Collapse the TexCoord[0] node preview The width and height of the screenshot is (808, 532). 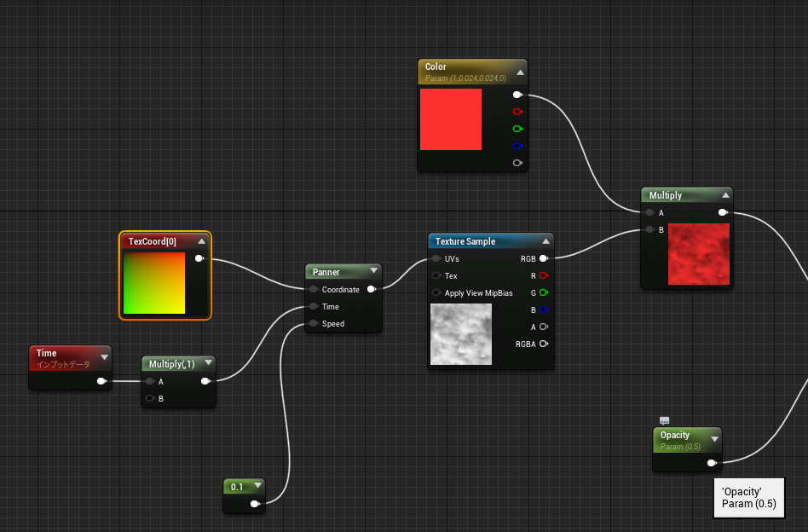201,241
